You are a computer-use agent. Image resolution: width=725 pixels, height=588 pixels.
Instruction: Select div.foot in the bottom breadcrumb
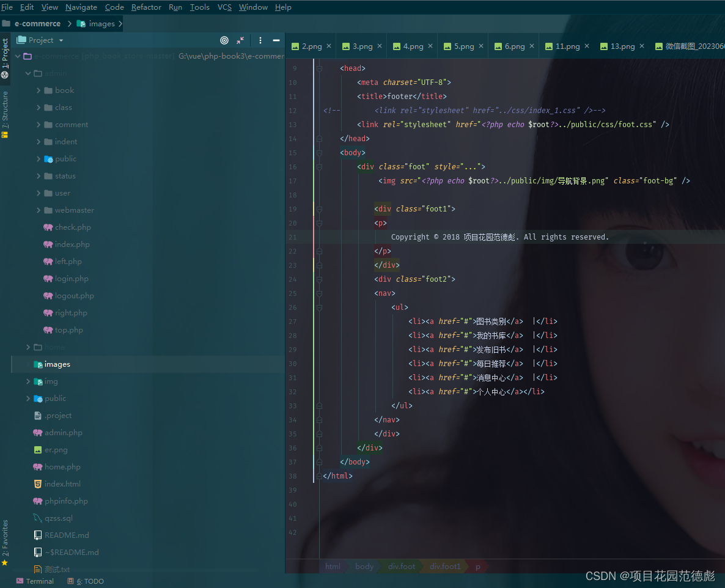[x=402, y=566]
